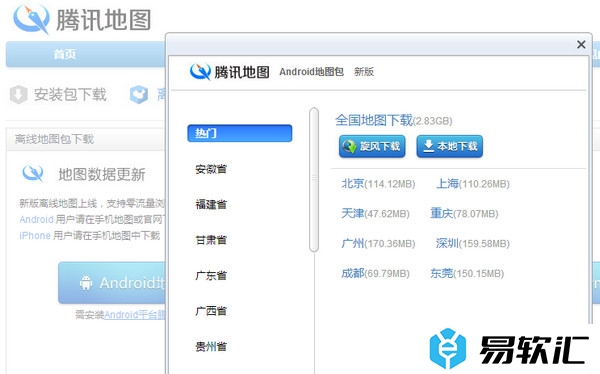600x374 pixels.
Task: Choose 甘肃省 from province list
Action: tap(211, 240)
